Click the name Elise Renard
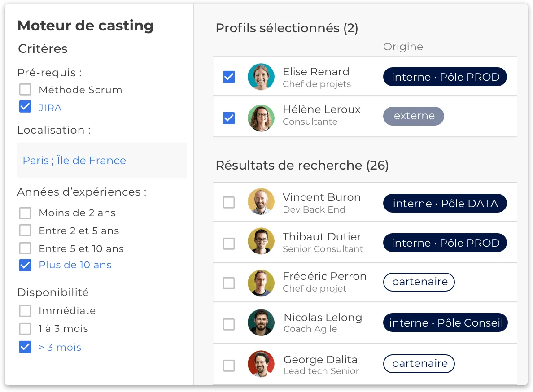Viewport: 533px width, 392px height. point(316,72)
